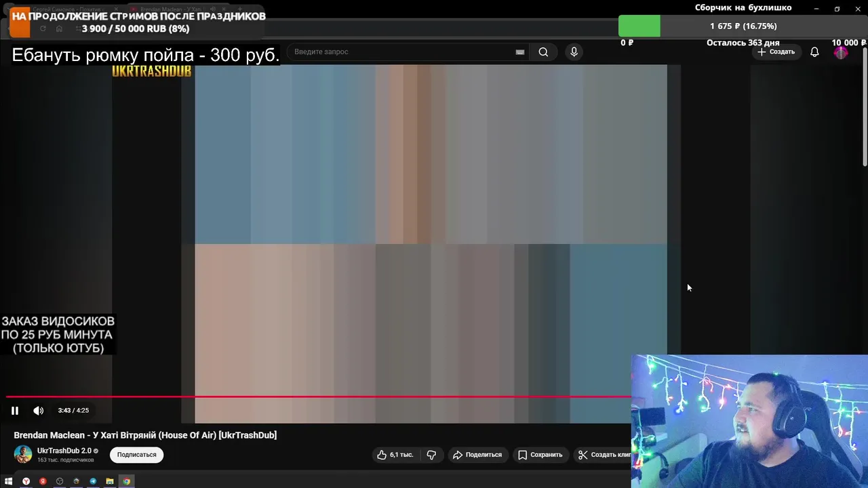The image size is (868, 488).
Task: Open File Explorer from the taskbar
Action: (x=110, y=481)
